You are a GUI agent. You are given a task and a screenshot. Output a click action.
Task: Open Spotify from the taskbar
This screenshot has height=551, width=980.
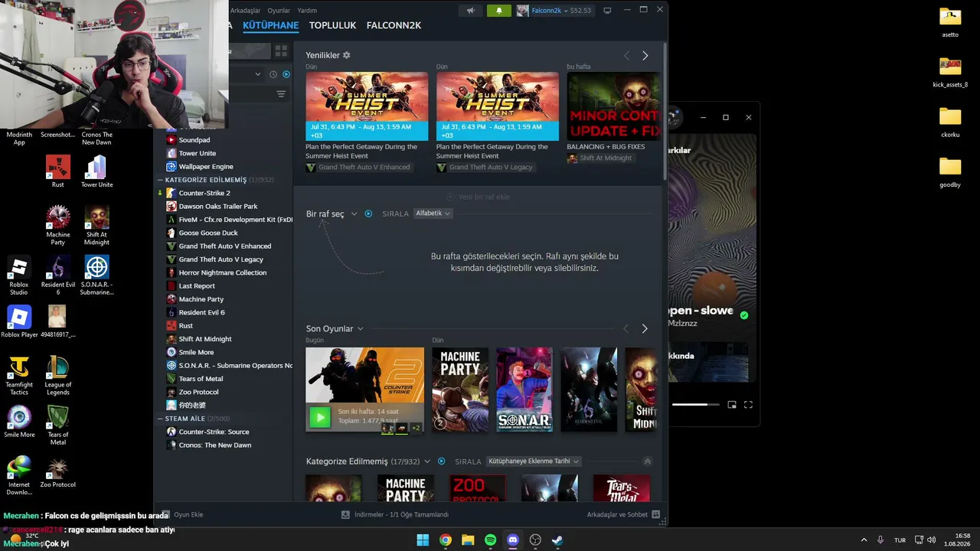490,540
